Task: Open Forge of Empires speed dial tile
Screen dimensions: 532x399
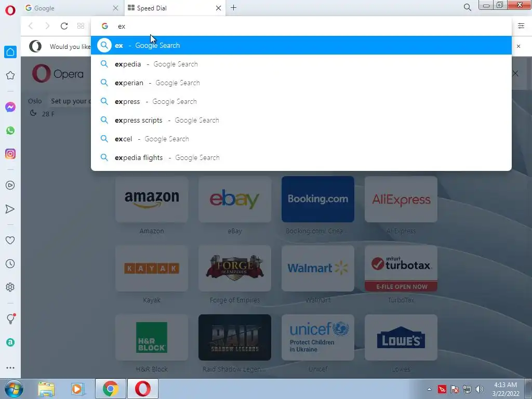Action: pos(235,269)
